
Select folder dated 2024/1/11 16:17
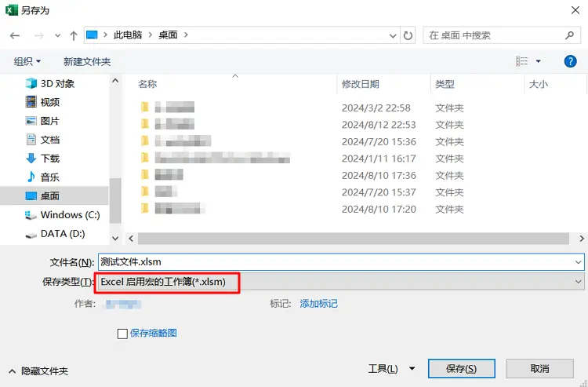(x=302, y=159)
